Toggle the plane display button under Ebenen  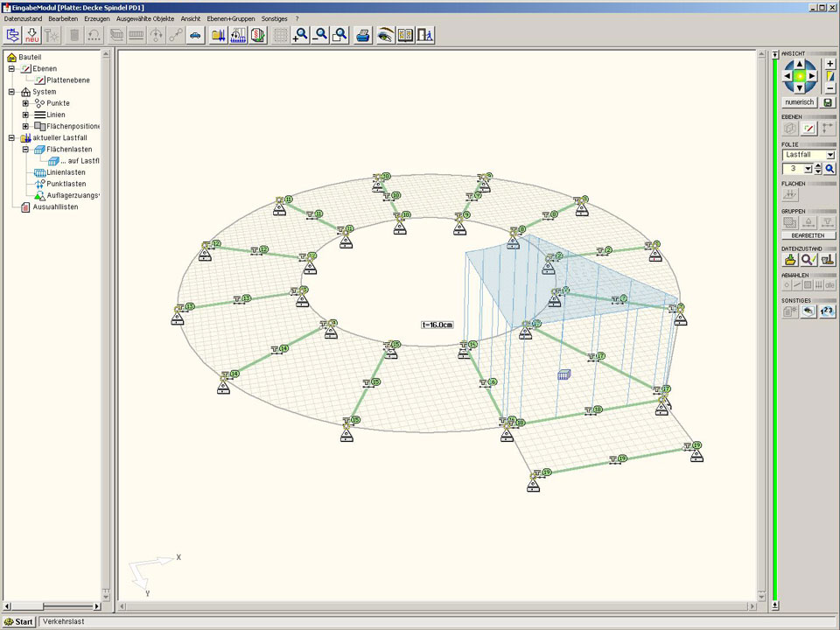tap(809, 128)
